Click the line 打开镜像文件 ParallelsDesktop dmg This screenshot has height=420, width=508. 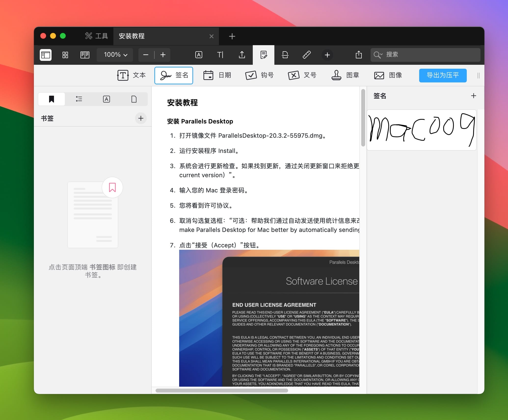tap(253, 135)
